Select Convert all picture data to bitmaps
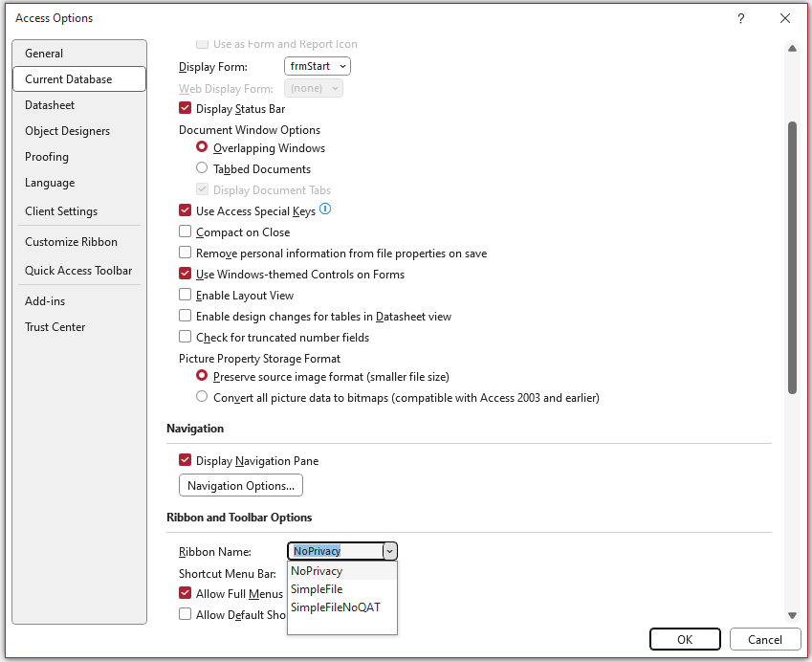This screenshot has width=812, height=662. tap(202, 397)
